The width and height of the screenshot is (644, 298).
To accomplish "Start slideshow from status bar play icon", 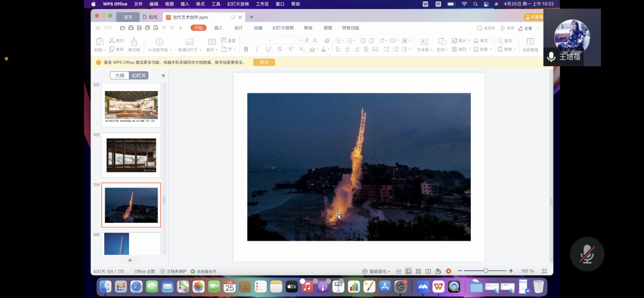I will tap(448, 271).
